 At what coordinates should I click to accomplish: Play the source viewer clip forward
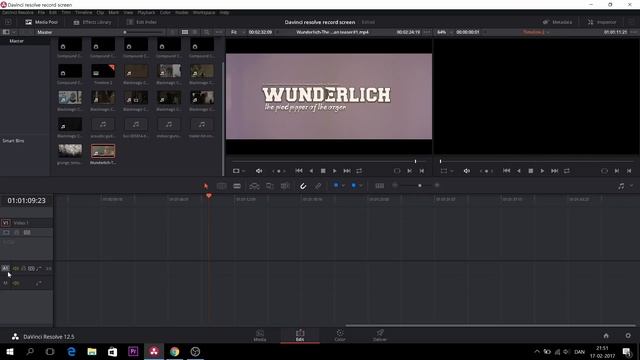click(x=335, y=171)
